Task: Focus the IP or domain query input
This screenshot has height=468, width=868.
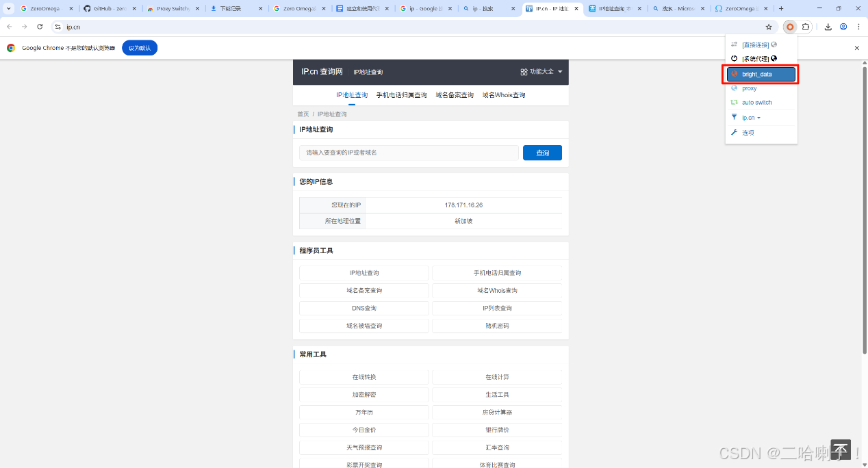Action: point(409,153)
